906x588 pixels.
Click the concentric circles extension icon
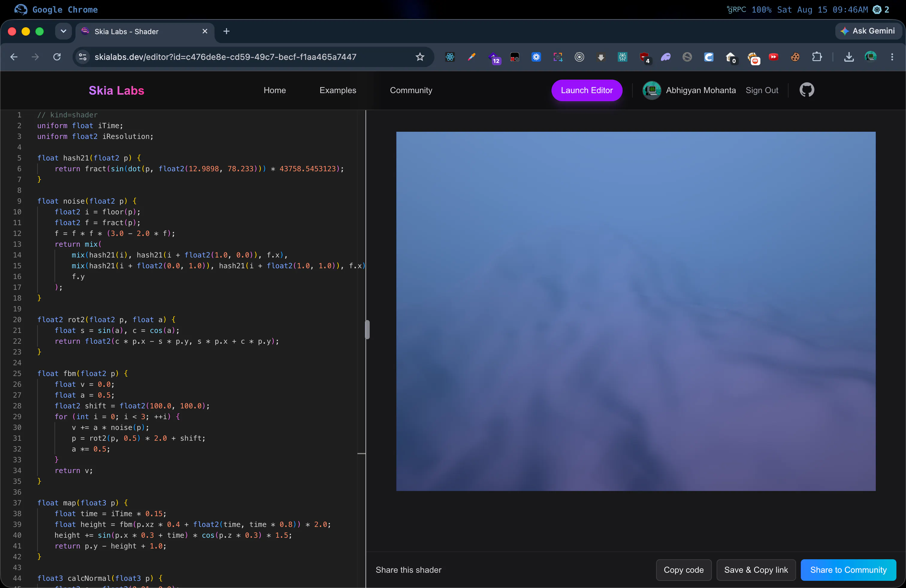click(579, 57)
